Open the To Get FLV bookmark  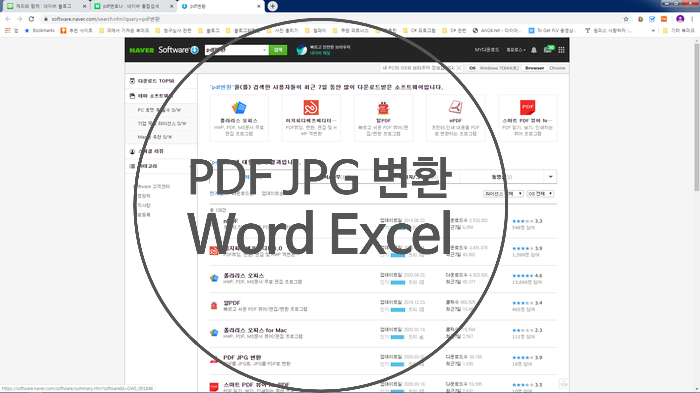(x=553, y=30)
